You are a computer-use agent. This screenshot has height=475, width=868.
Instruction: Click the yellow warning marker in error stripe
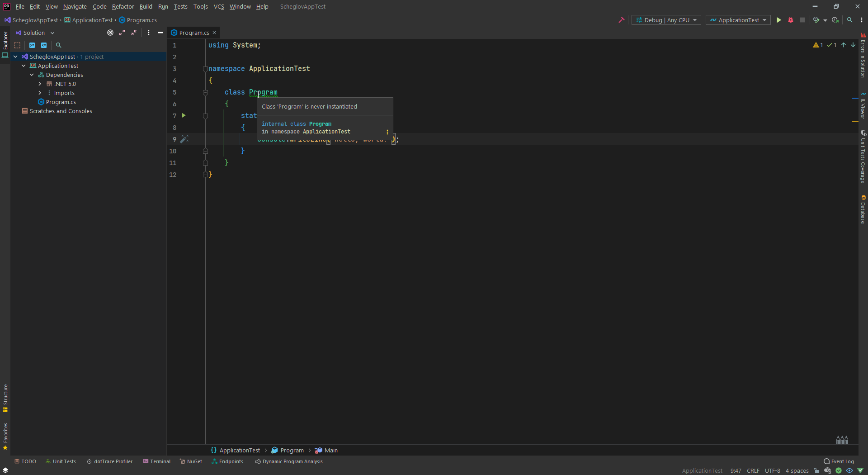point(855,122)
